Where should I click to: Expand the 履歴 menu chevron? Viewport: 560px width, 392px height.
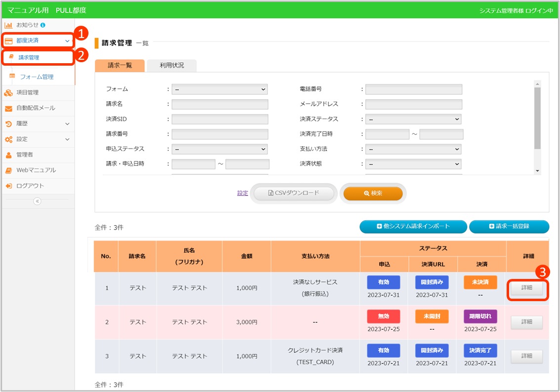pos(67,124)
